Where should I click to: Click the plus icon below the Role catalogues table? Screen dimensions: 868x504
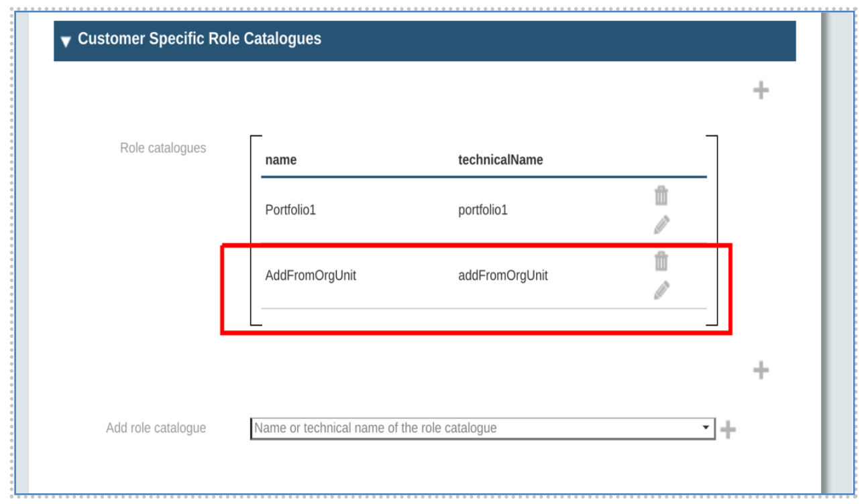760,370
